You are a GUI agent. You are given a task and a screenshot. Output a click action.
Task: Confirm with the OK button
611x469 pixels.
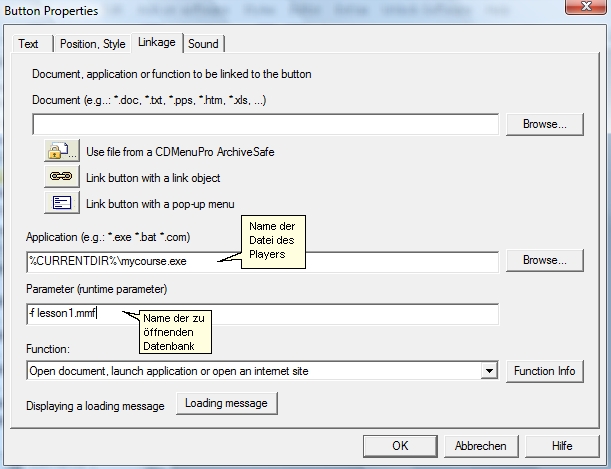[x=400, y=446]
